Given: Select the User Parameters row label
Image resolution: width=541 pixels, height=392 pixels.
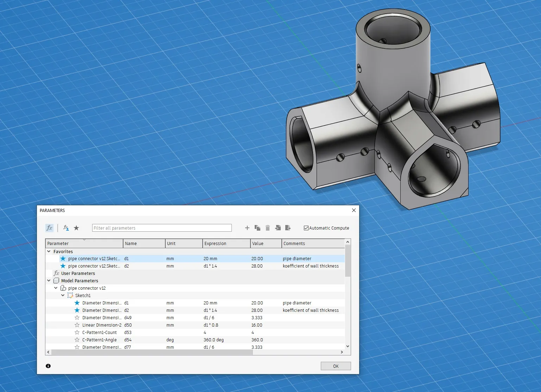Looking at the screenshot, I should [x=78, y=273].
